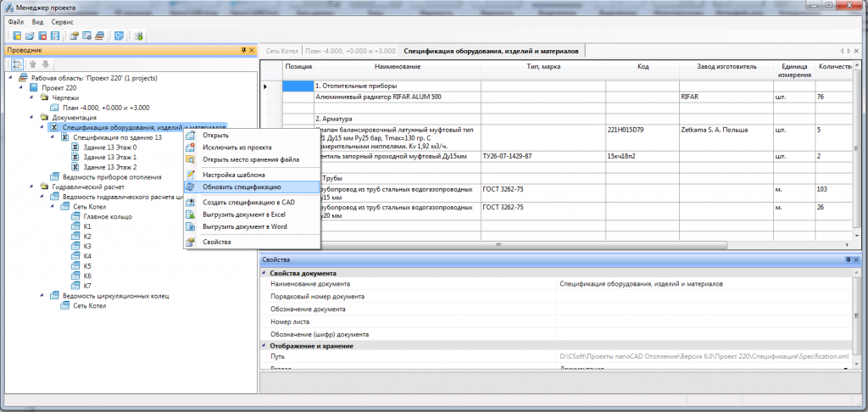Viewport: 868px width, 412px height.
Task: Collapse the Гидравлический расчет folder
Action: (x=32, y=187)
